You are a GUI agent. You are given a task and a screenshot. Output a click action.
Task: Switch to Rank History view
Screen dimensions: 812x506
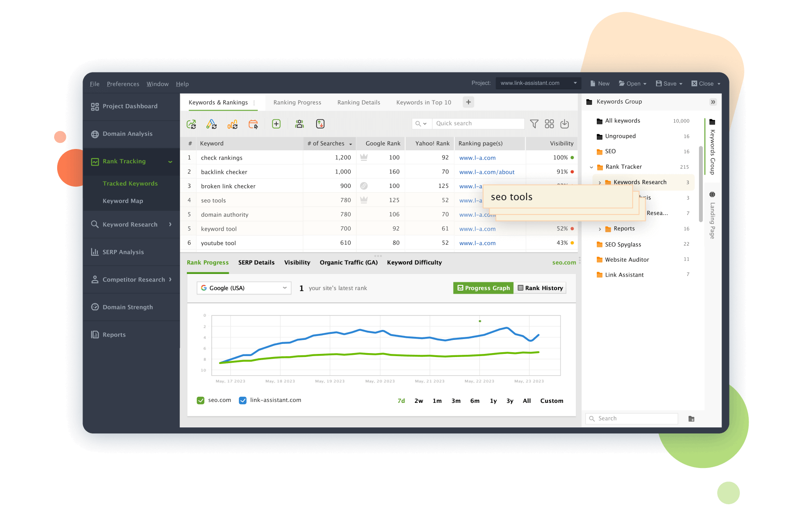click(540, 288)
